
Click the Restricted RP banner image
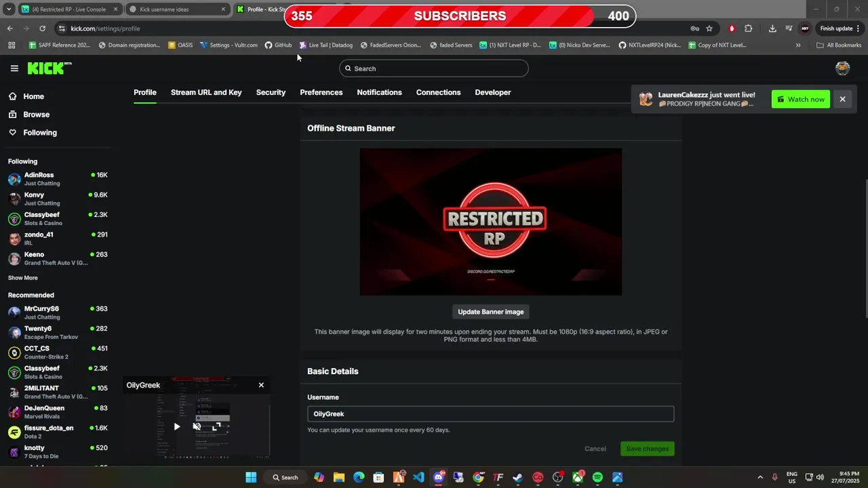(491, 222)
